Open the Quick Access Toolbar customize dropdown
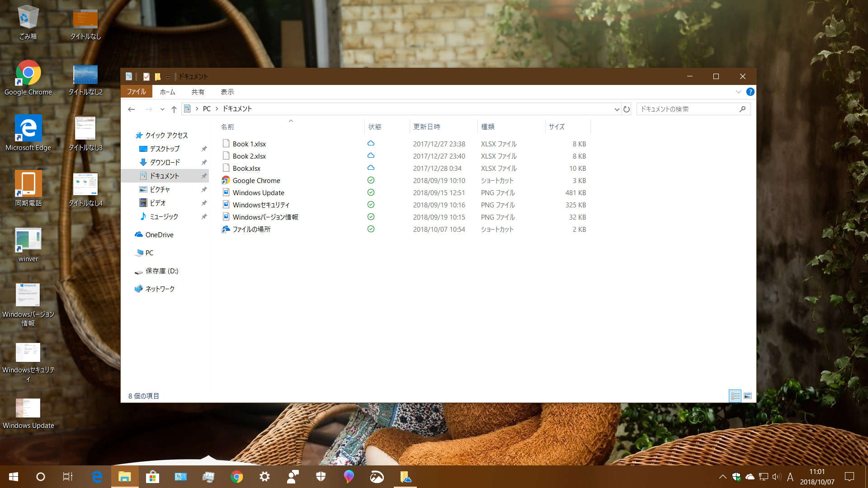 click(168, 77)
